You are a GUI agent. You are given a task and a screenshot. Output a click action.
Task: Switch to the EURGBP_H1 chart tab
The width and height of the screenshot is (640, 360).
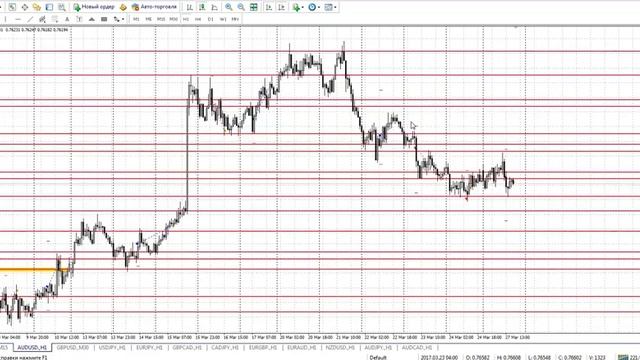pos(263,347)
